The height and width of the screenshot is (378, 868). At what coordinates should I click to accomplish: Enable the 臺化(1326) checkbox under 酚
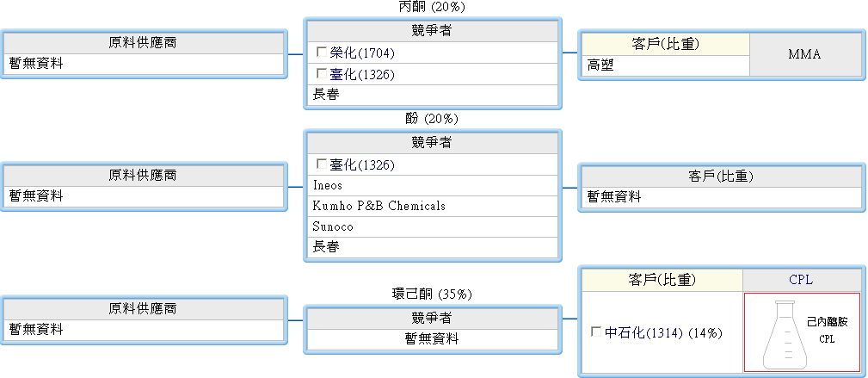pos(322,164)
